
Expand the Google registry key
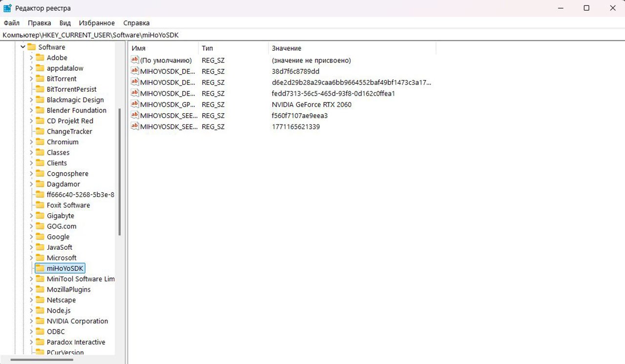[31, 237]
